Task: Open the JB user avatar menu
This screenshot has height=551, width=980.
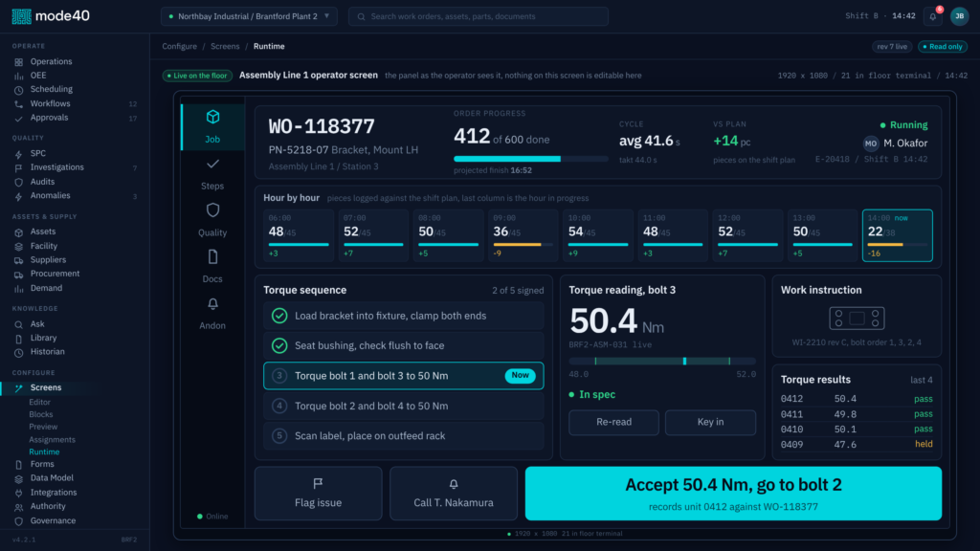Action: click(959, 16)
